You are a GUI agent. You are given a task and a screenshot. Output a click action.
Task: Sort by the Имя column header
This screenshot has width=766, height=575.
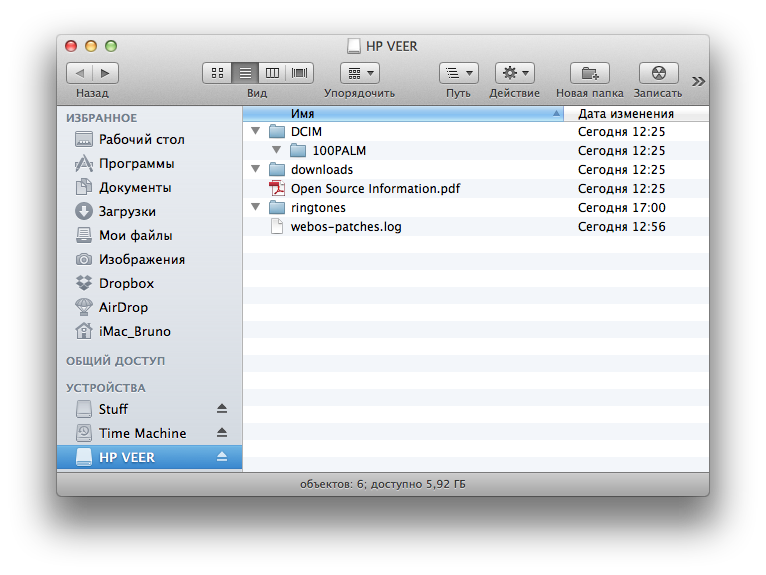pos(400,114)
